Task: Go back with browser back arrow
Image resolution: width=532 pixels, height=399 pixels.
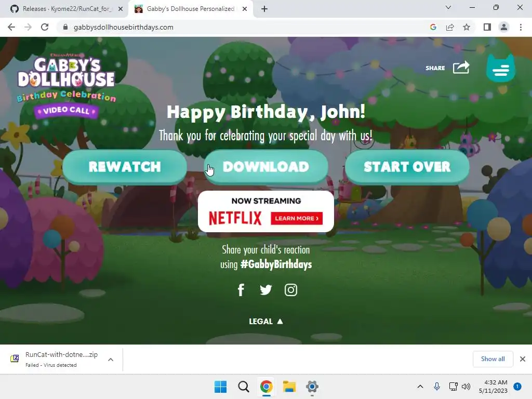Action: tap(11, 27)
